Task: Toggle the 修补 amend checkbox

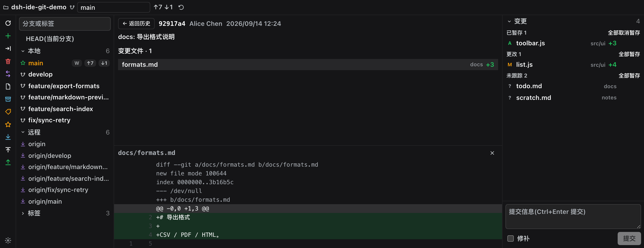Action: [511, 238]
